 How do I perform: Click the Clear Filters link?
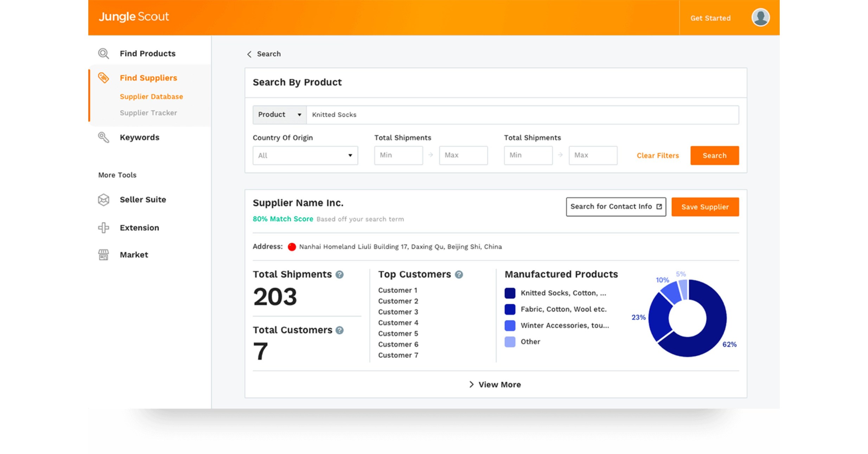[x=658, y=156]
